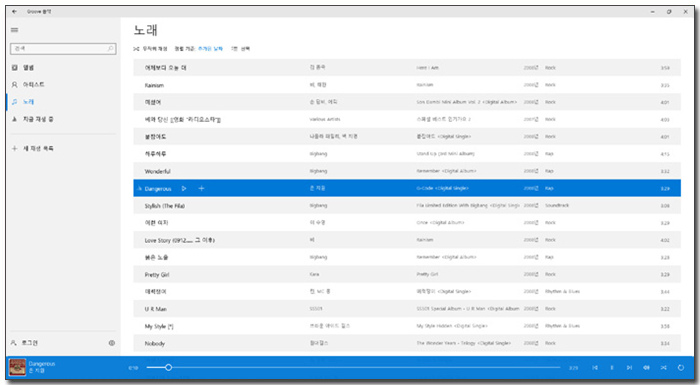Screen dimensions: 700x385
Task: Select the song U R Man
Action: click(155, 309)
